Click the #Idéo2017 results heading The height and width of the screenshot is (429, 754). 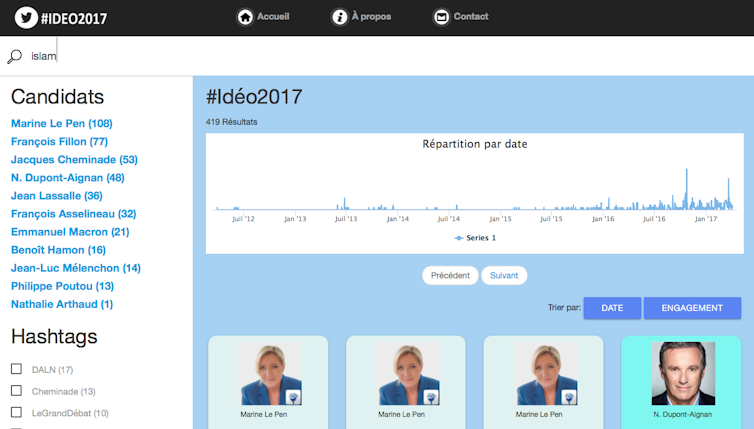click(254, 97)
